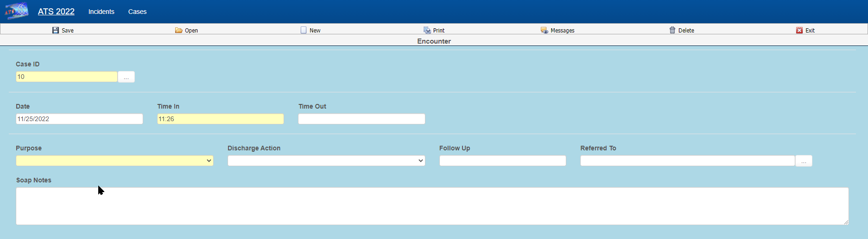Click the ATS 2022 home link
This screenshot has height=239, width=868.
pyautogui.click(x=56, y=12)
